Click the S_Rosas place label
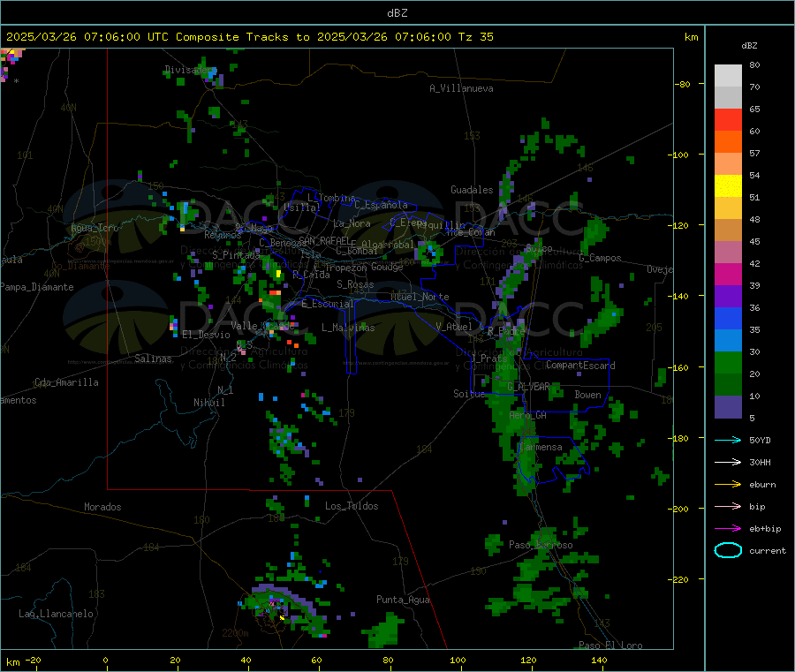795x672 pixels. point(355,284)
